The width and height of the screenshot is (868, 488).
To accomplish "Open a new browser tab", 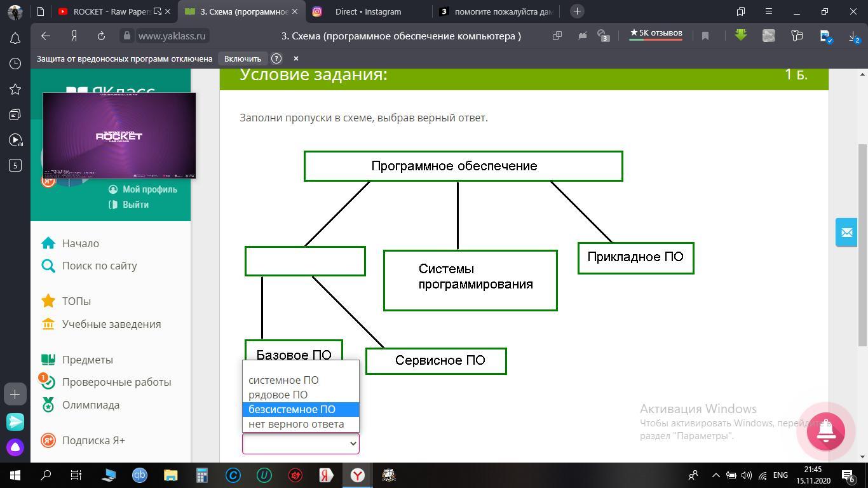I will click(577, 11).
